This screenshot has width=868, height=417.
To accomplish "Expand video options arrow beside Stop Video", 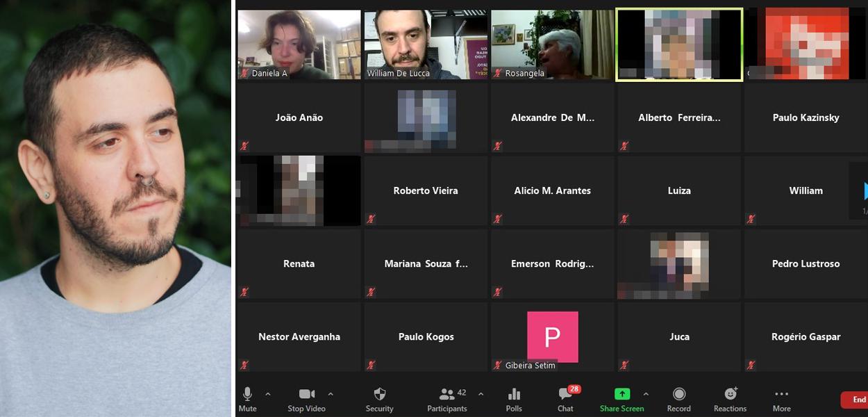I will 331,394.
